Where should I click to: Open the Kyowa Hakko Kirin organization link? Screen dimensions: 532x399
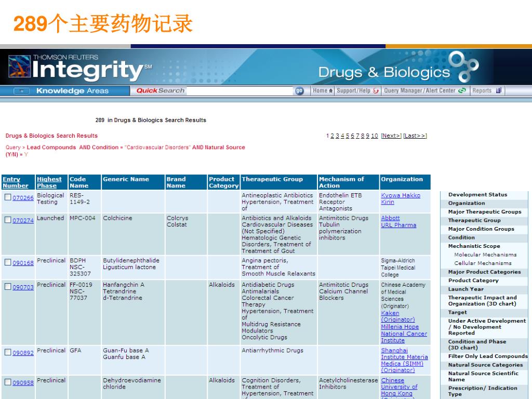point(401,198)
